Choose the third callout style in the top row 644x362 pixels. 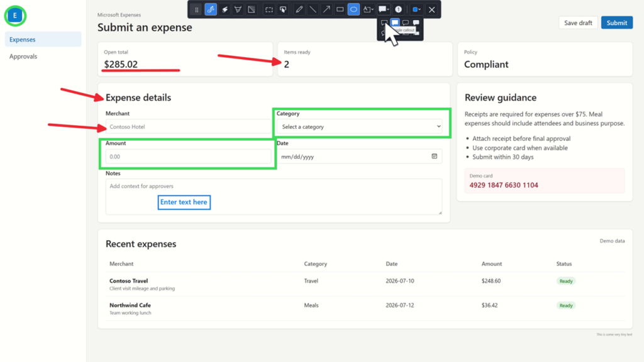[406, 23]
